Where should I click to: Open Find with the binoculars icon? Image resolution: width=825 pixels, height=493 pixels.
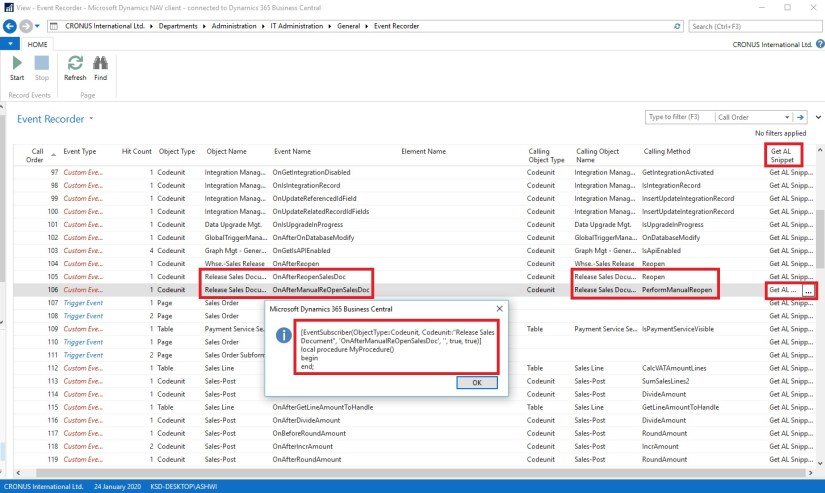(x=101, y=64)
